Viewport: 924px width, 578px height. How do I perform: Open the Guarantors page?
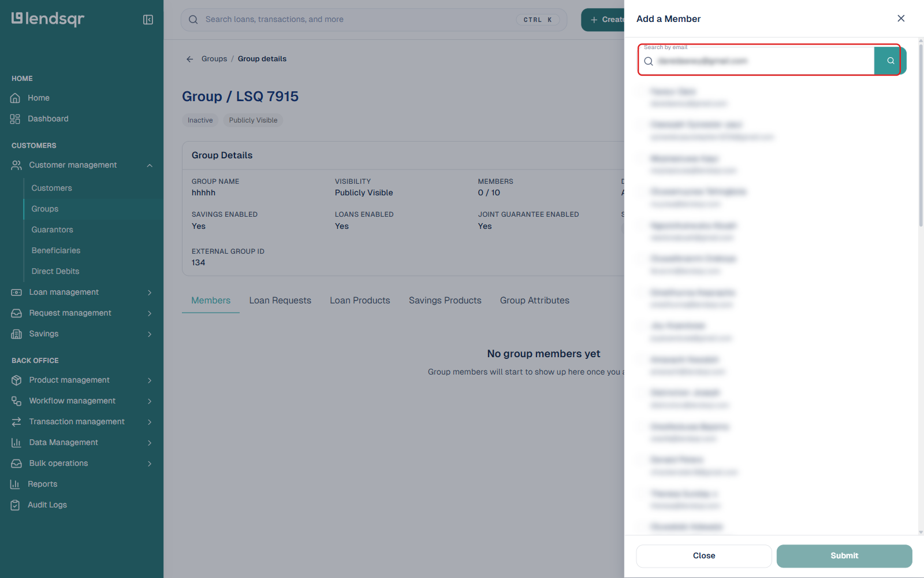tap(53, 230)
